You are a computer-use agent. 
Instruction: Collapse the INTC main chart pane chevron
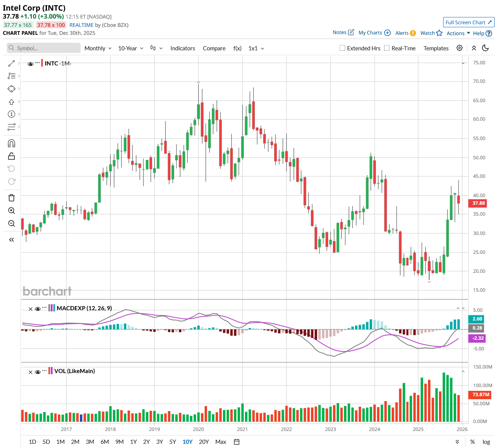[463, 63]
